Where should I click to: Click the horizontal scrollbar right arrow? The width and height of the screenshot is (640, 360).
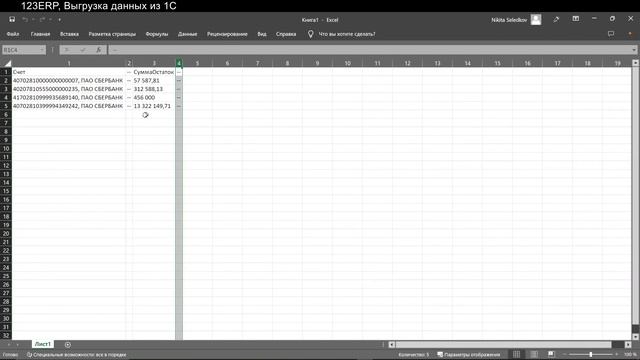[628, 344]
